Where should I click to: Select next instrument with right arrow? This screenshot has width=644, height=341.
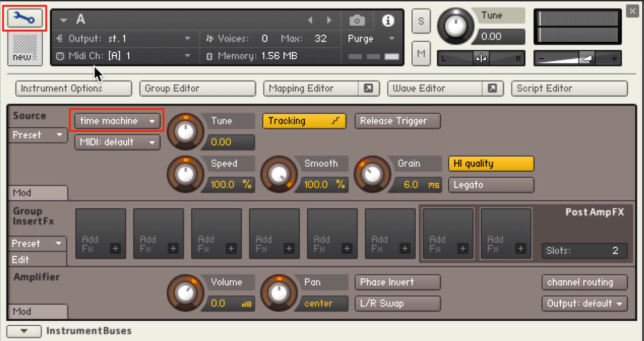click(329, 21)
